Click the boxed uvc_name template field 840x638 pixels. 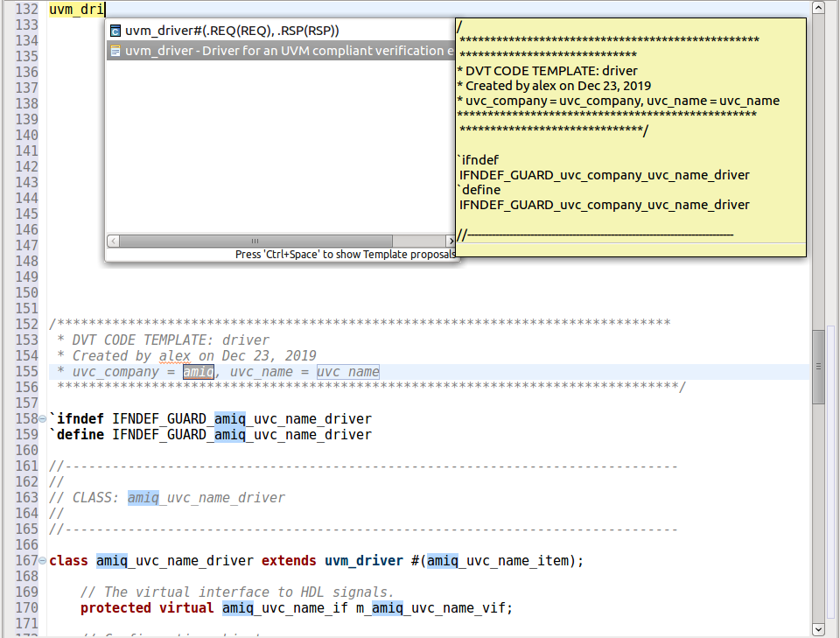tap(347, 372)
